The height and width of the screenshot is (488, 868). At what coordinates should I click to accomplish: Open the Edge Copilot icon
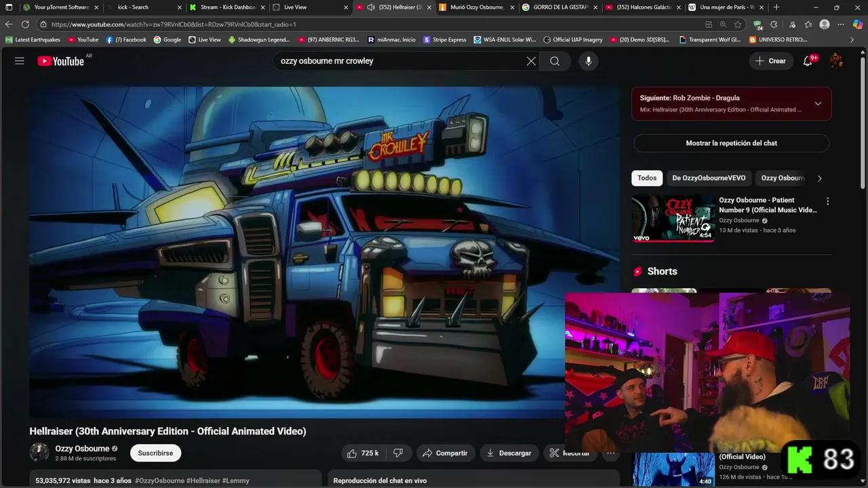click(x=857, y=24)
